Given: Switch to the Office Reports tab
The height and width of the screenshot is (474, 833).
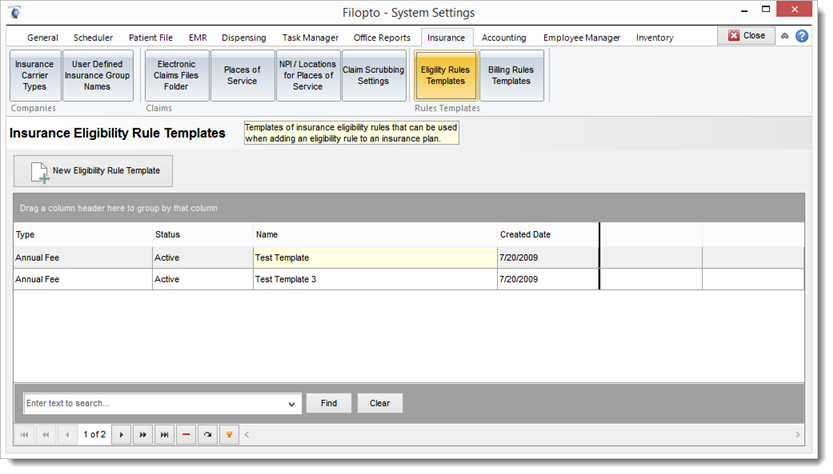Looking at the screenshot, I should (x=382, y=38).
